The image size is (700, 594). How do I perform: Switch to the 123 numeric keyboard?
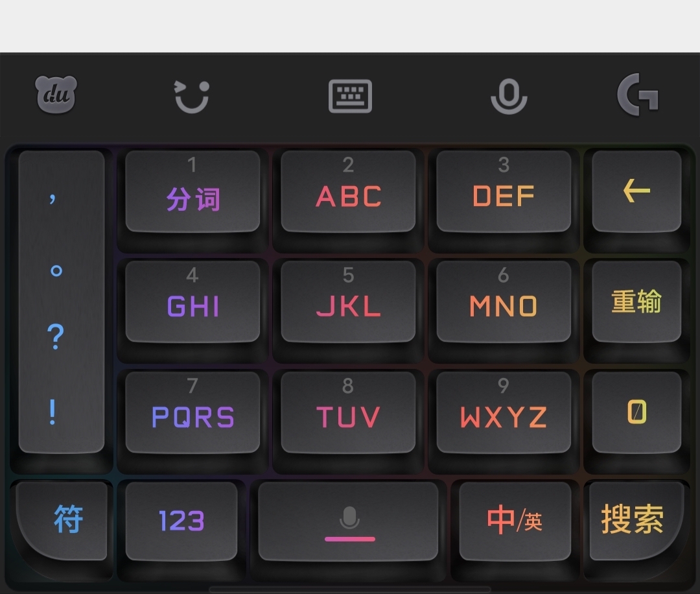coord(181,521)
